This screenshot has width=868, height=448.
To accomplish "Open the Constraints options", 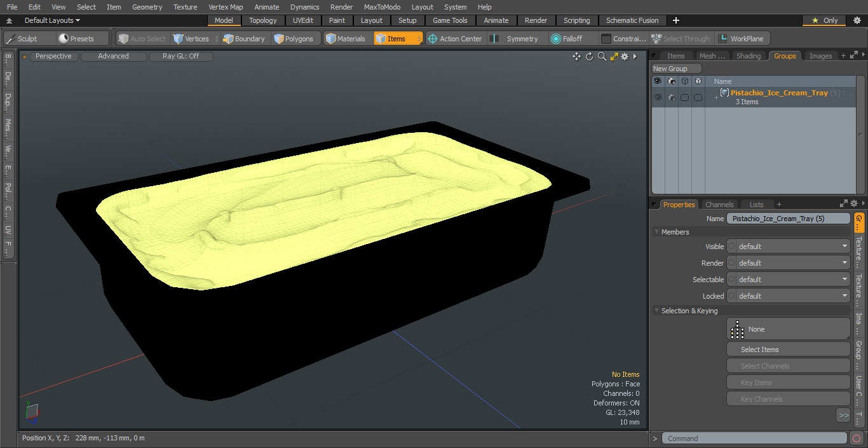I will tap(624, 39).
